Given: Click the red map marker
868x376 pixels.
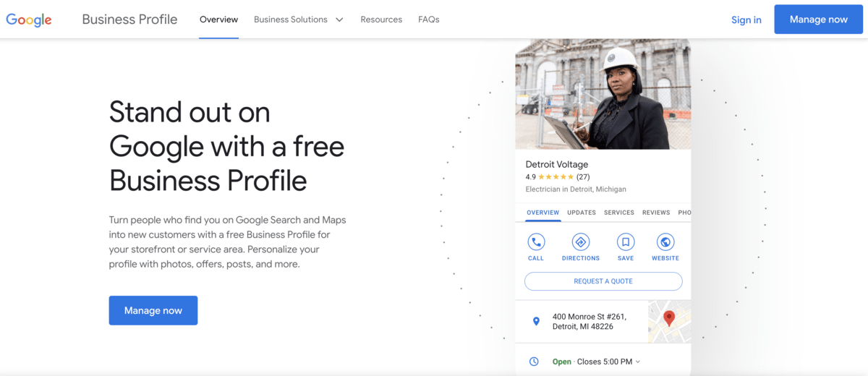Looking at the screenshot, I should 669,318.
